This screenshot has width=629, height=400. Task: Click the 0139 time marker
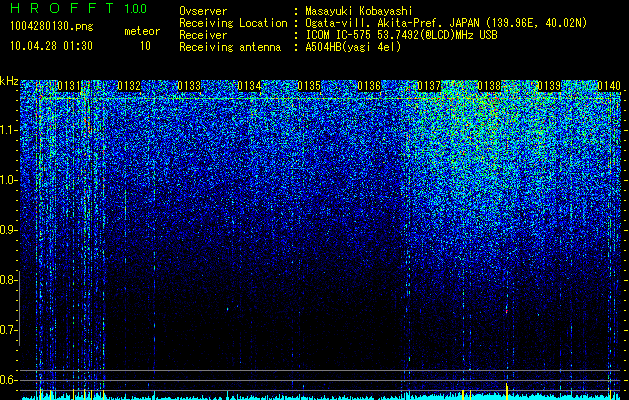[x=549, y=86]
